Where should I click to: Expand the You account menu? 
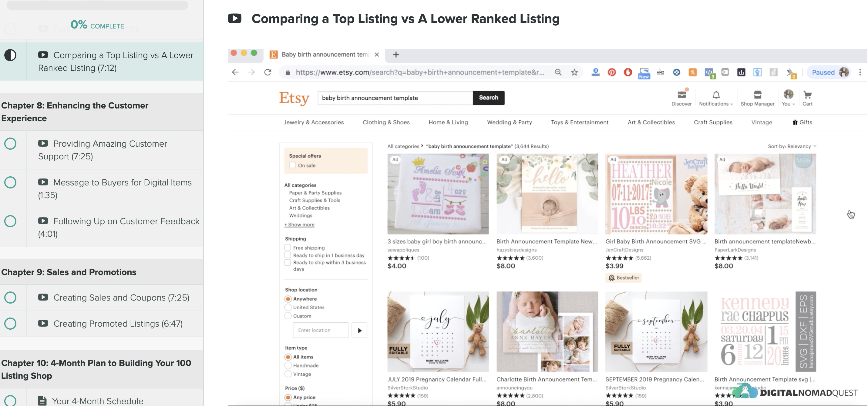[789, 98]
